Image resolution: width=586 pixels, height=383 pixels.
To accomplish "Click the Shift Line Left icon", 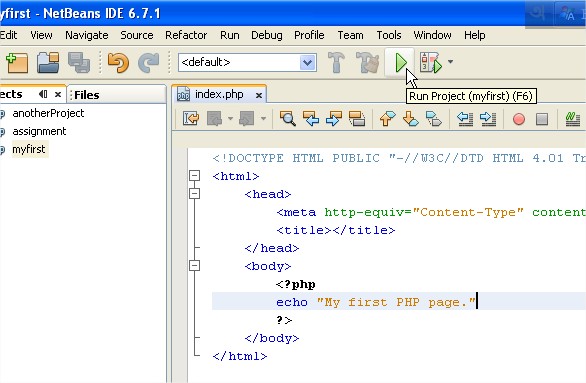I will [x=465, y=119].
